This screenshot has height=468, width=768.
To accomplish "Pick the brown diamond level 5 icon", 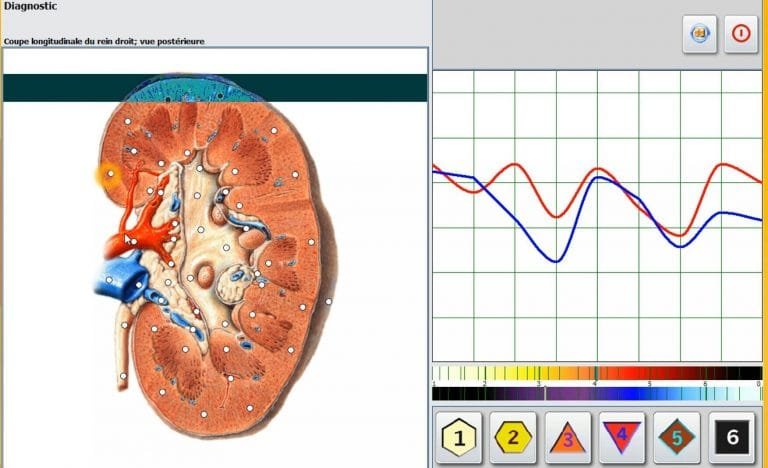I will point(677,437).
